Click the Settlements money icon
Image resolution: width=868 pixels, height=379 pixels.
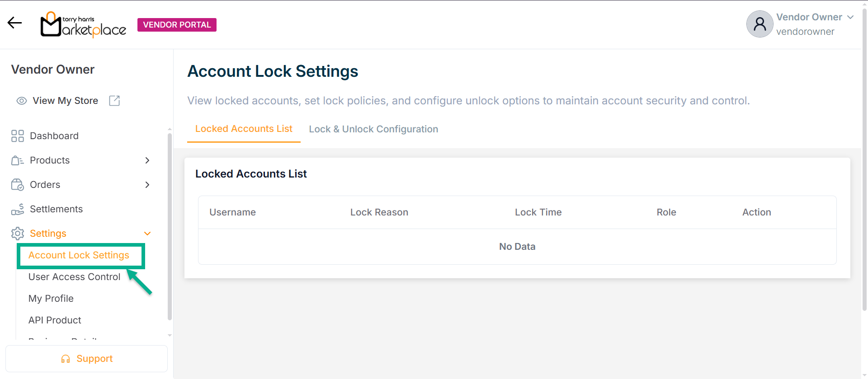tap(18, 209)
